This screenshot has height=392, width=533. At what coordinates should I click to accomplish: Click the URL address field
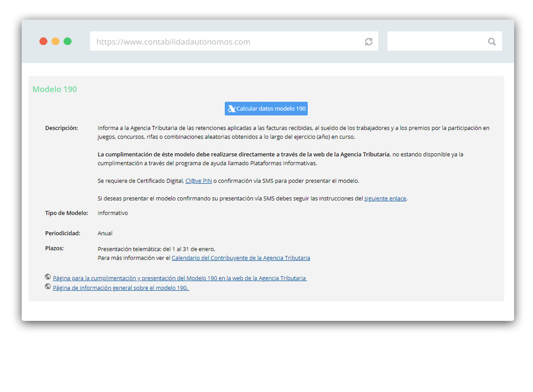pos(234,41)
